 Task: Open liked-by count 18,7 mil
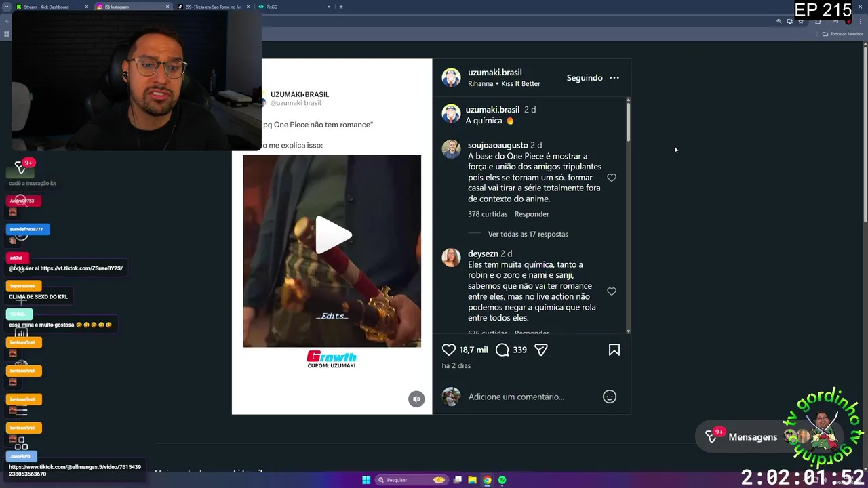tap(473, 350)
